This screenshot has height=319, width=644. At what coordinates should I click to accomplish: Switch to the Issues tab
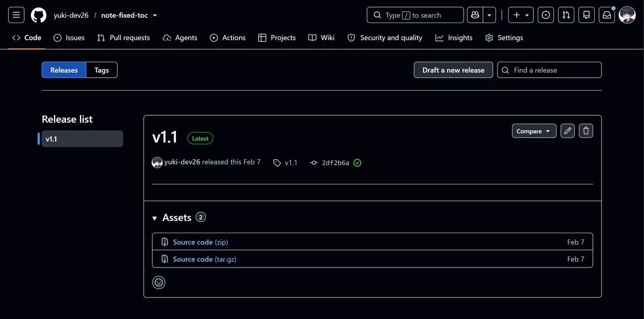[x=69, y=38]
